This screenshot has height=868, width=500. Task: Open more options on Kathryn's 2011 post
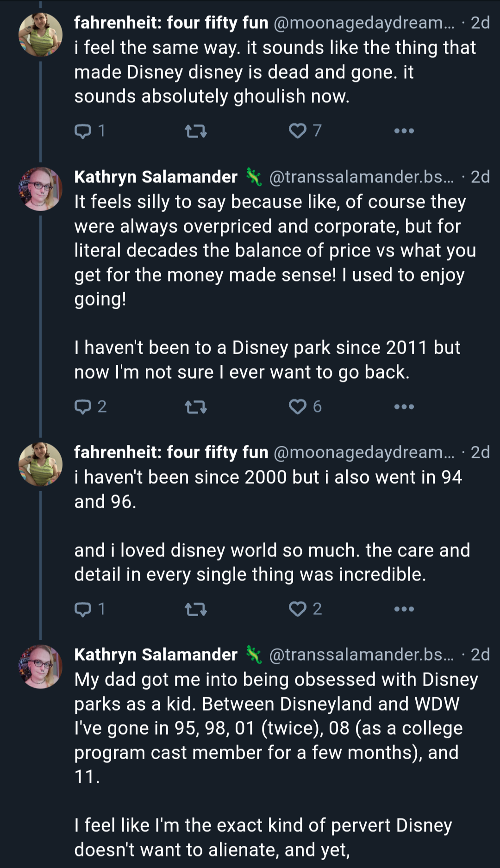(404, 407)
